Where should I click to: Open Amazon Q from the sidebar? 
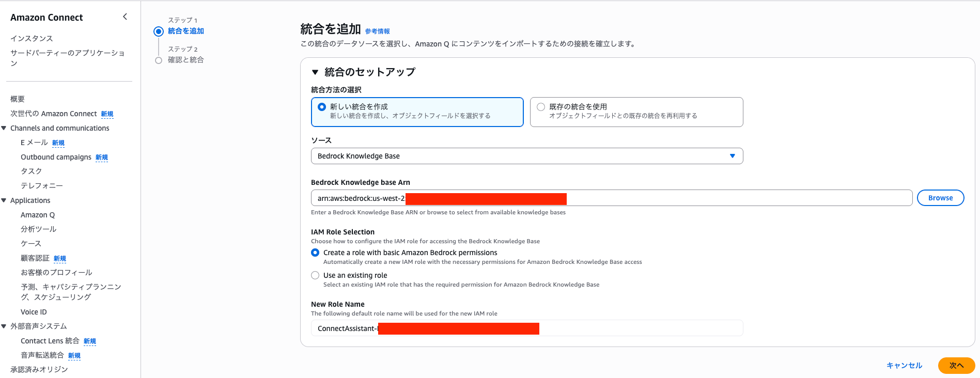click(x=38, y=214)
